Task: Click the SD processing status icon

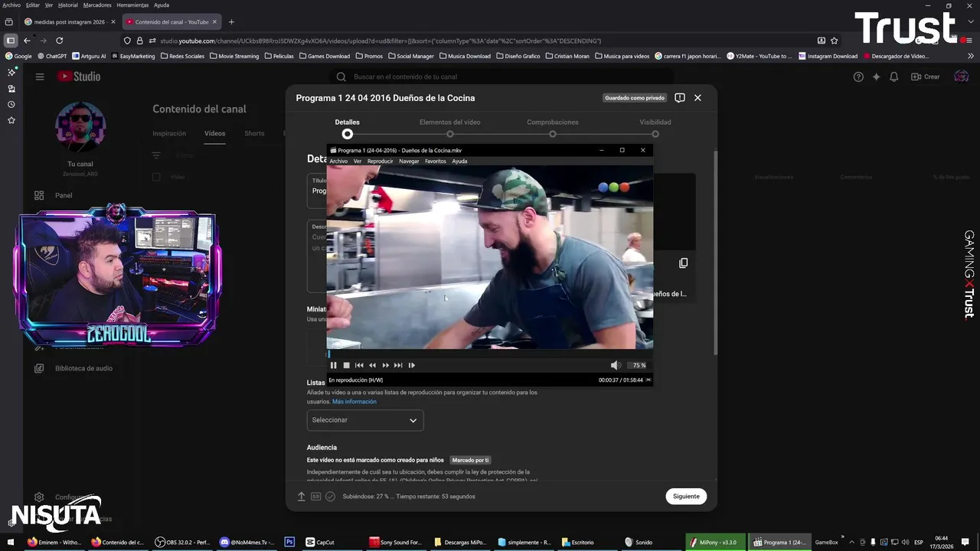Action: click(x=315, y=496)
